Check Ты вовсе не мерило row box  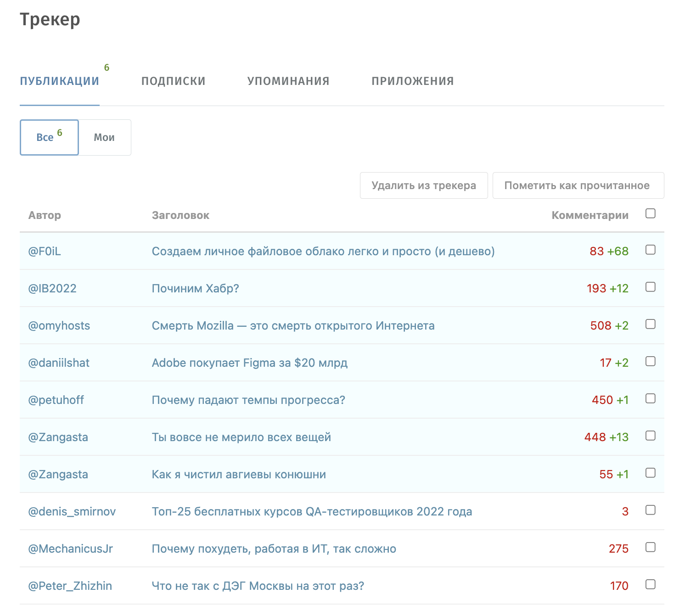(650, 436)
